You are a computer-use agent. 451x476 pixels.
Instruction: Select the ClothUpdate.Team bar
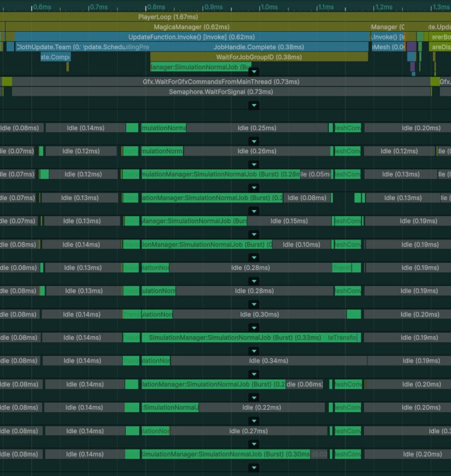(x=49, y=47)
